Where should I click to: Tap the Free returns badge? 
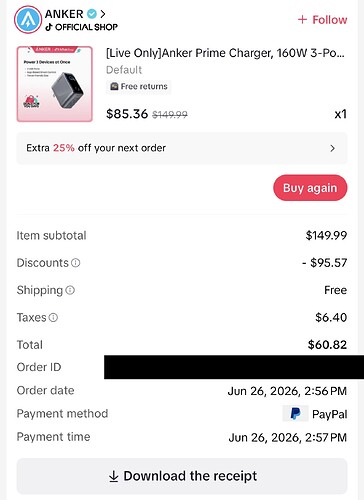pos(139,87)
